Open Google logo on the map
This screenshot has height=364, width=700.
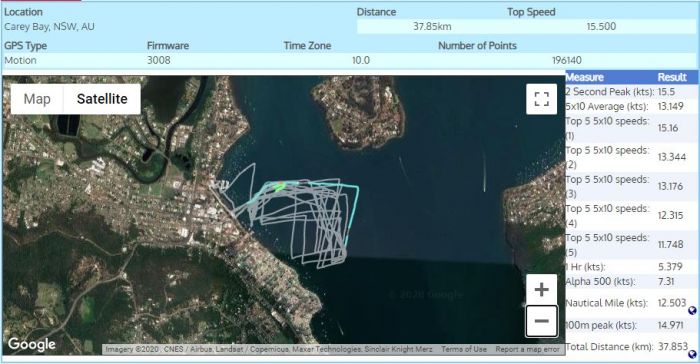pyautogui.click(x=32, y=344)
